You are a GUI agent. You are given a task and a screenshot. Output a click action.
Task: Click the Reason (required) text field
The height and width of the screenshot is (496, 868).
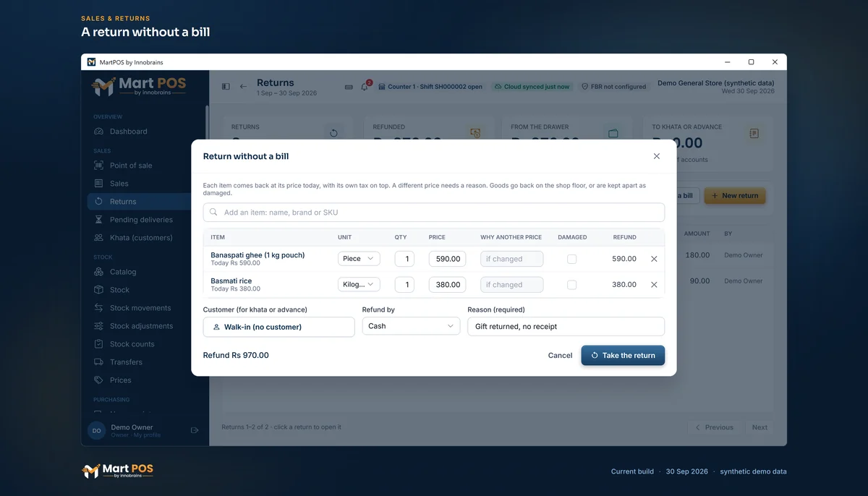tap(566, 327)
